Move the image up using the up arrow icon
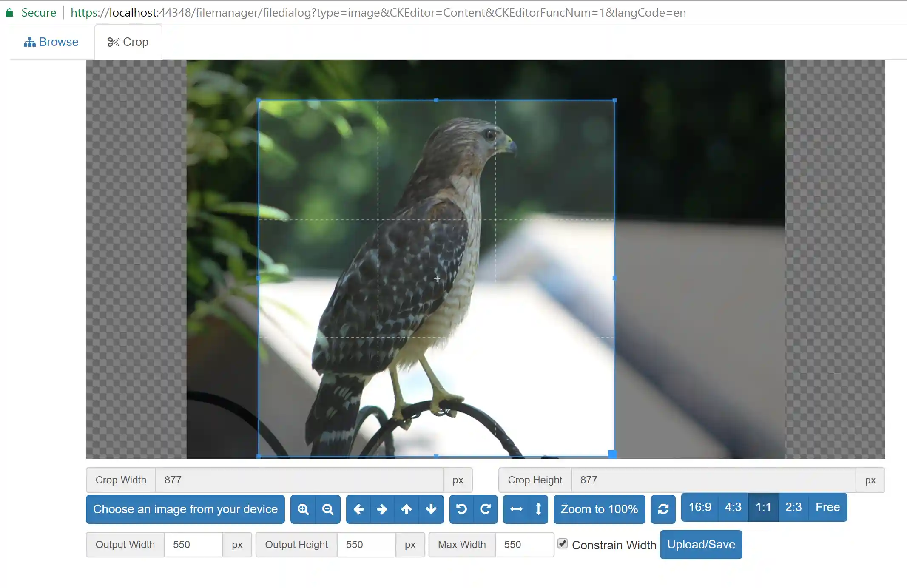This screenshot has height=588, width=907. (407, 509)
